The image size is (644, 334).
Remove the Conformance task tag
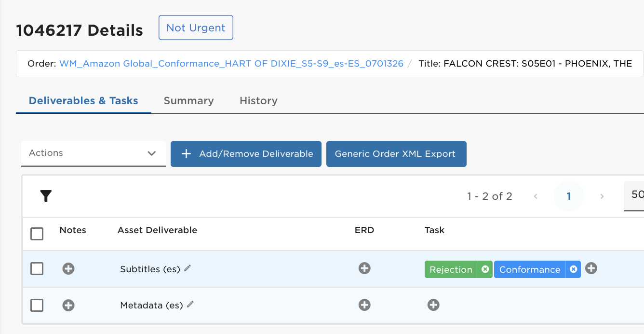click(573, 269)
